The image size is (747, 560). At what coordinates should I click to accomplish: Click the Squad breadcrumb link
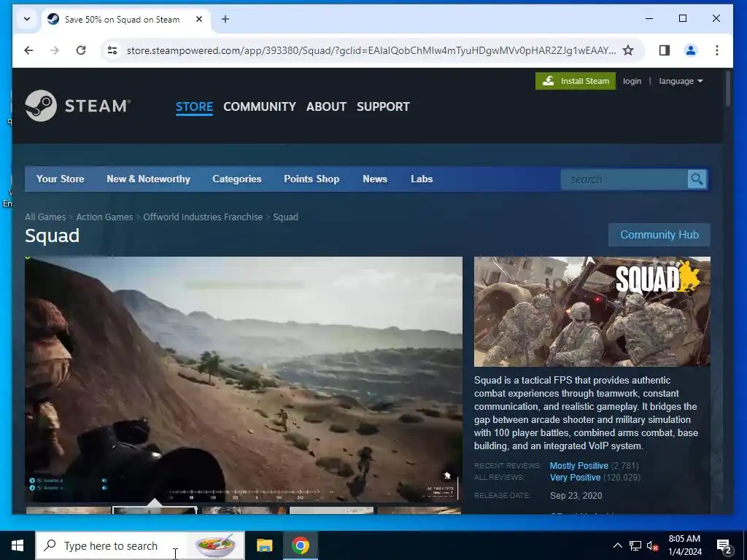[x=285, y=217]
